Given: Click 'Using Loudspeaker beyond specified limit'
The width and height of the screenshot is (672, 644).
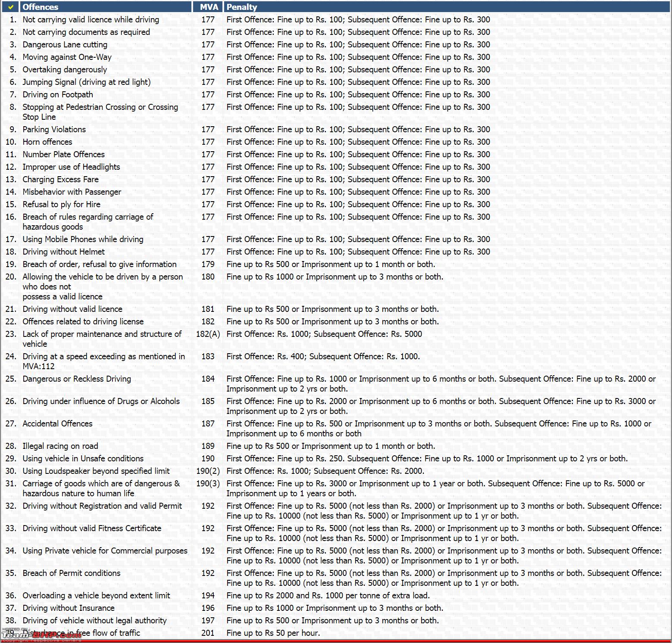Looking at the screenshot, I should coord(96,471).
